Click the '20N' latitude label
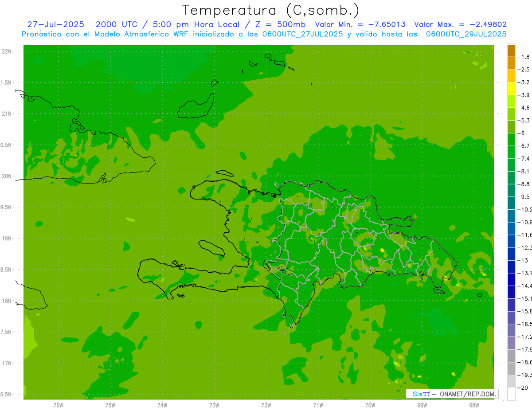The height and width of the screenshot is (411, 532). [7, 176]
